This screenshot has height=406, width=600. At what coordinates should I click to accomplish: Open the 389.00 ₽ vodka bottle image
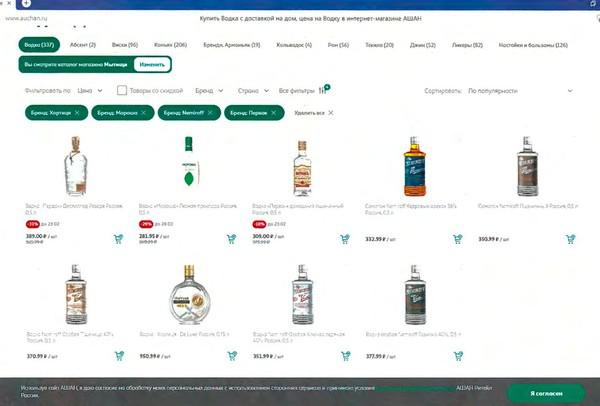[x=75, y=166]
